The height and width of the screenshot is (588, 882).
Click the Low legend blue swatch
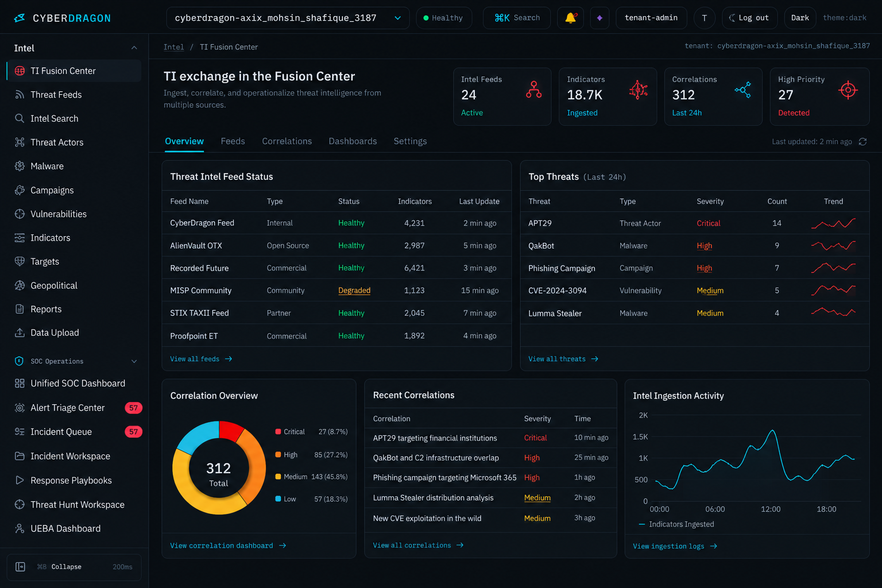click(x=278, y=499)
